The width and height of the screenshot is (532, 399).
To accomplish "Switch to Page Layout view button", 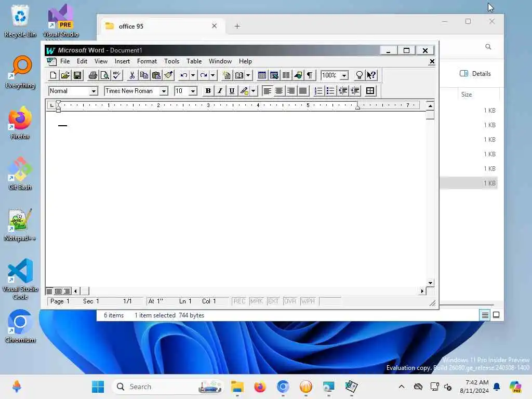I will click(58, 291).
